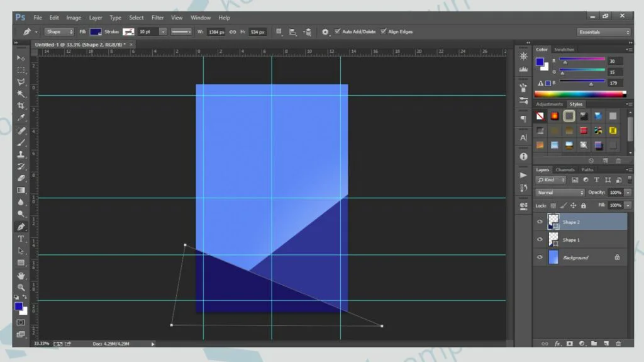
Task: Open the Normal blend mode dropdown
Action: click(x=560, y=193)
